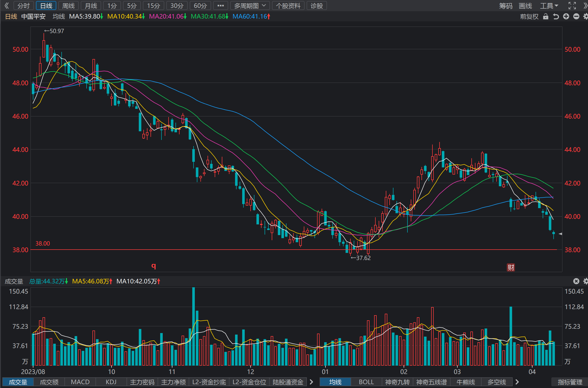Image resolution: width=588 pixels, height=388 pixels.
Task: Click the undo reset arrow icon
Action: 556,17
